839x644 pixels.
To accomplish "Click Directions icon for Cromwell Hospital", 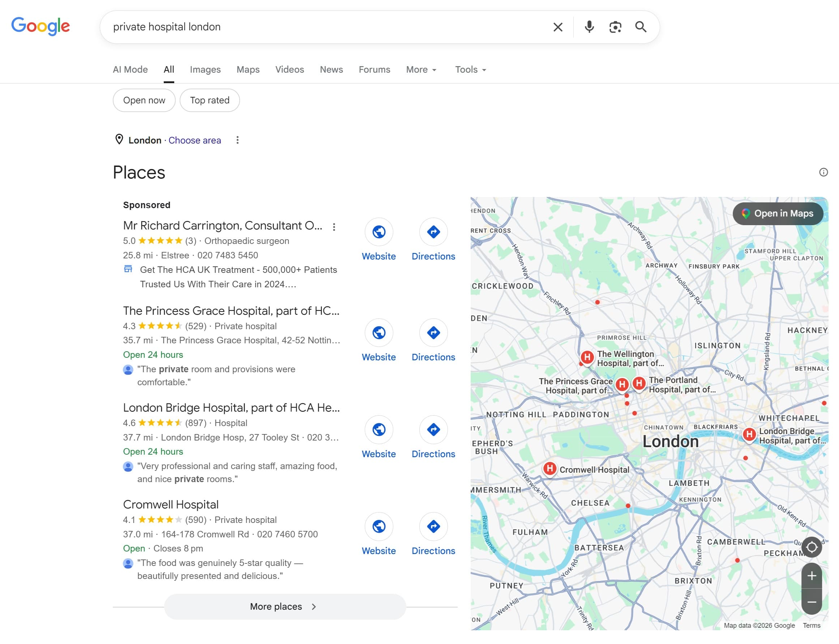I will coord(433,527).
